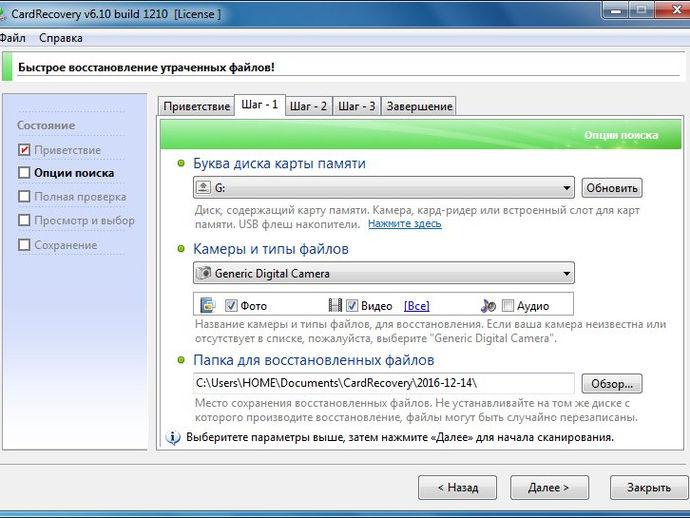Image resolution: width=690 pixels, height=518 pixels.
Task: Click the Буква диска карты памяти heading
Action: pos(279,163)
